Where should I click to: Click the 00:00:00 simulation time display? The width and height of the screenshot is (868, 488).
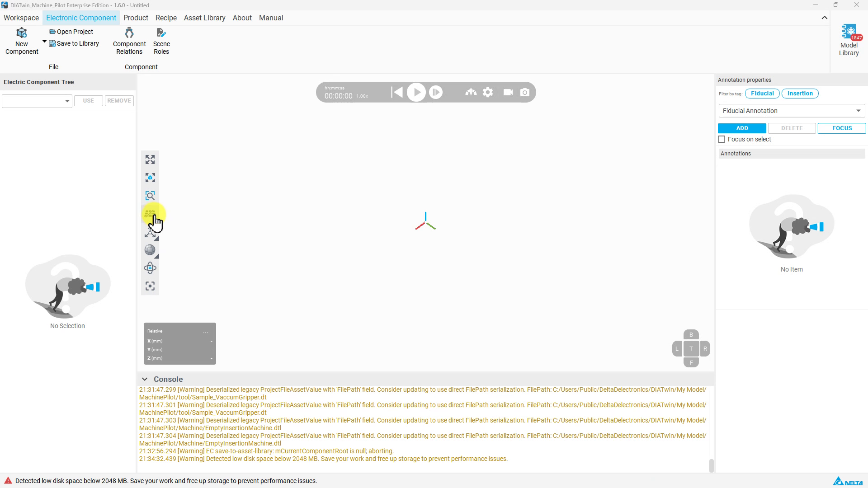(338, 96)
